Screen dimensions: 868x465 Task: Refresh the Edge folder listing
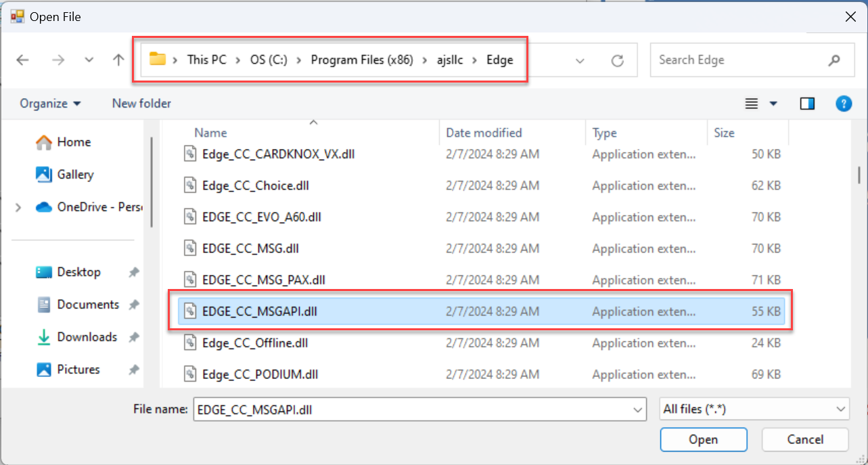point(617,61)
